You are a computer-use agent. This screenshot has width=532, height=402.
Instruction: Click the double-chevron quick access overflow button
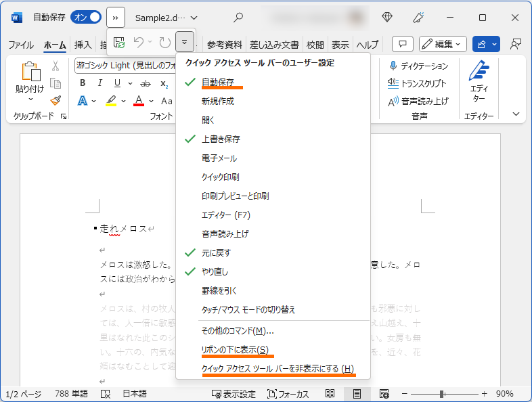point(116,18)
